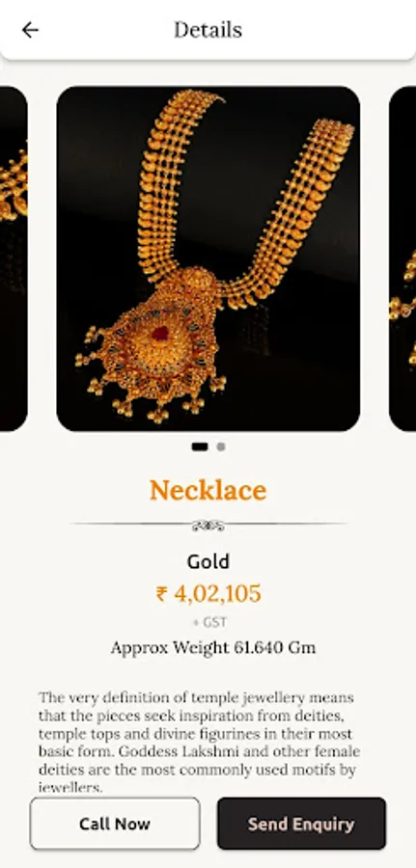Click the price 4,02,105
Screen dimensions: 416x868
(217, 594)
